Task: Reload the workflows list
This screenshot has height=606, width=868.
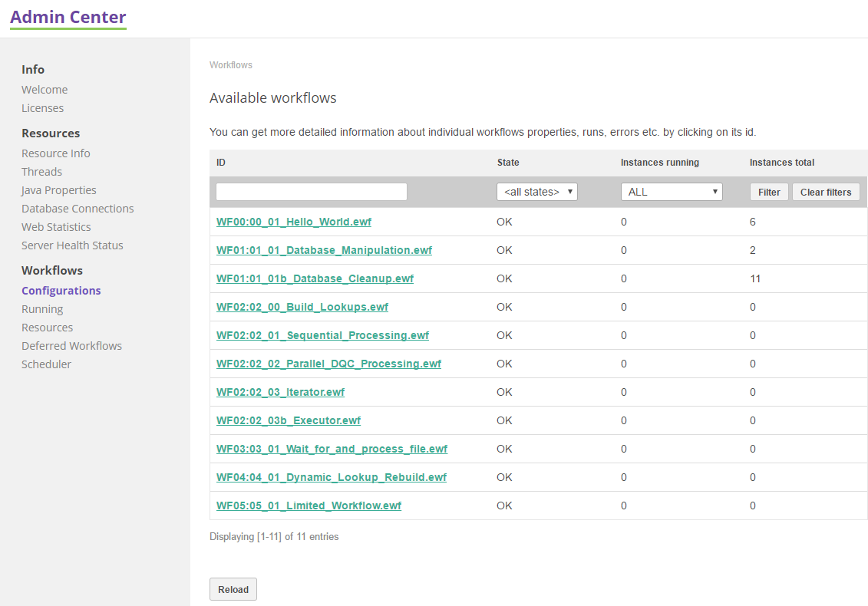Action: [233, 589]
